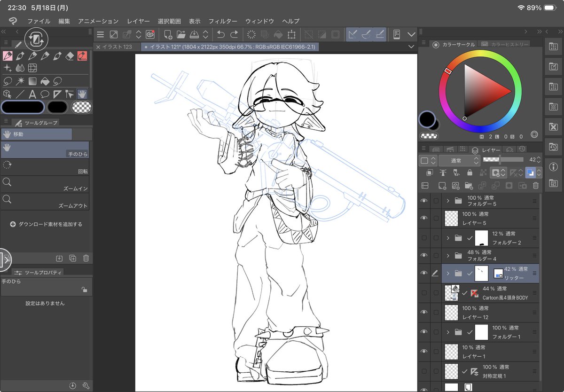
Task: Select the fill bucket tool
Action: point(45,81)
